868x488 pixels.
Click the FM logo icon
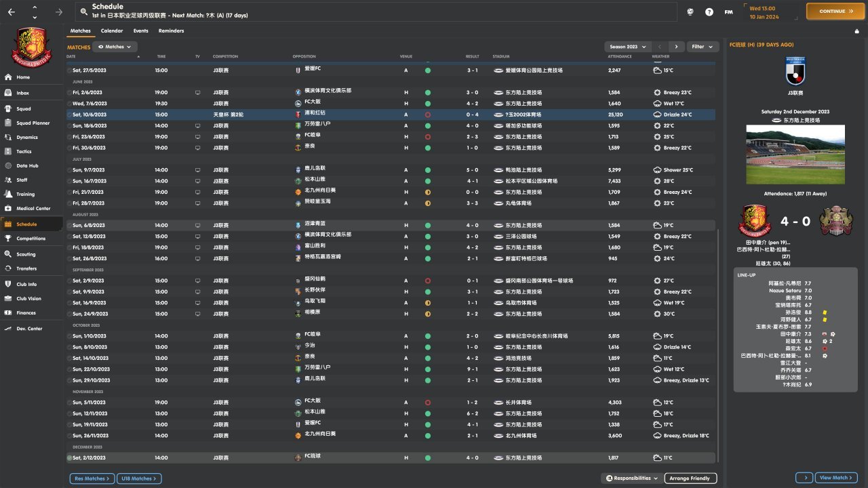pyautogui.click(x=728, y=12)
